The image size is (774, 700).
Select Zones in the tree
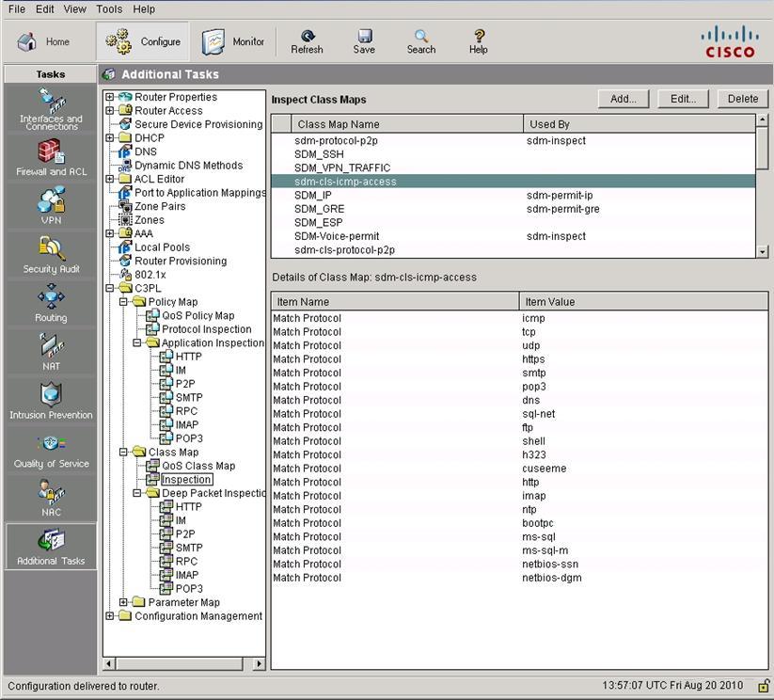(150, 220)
